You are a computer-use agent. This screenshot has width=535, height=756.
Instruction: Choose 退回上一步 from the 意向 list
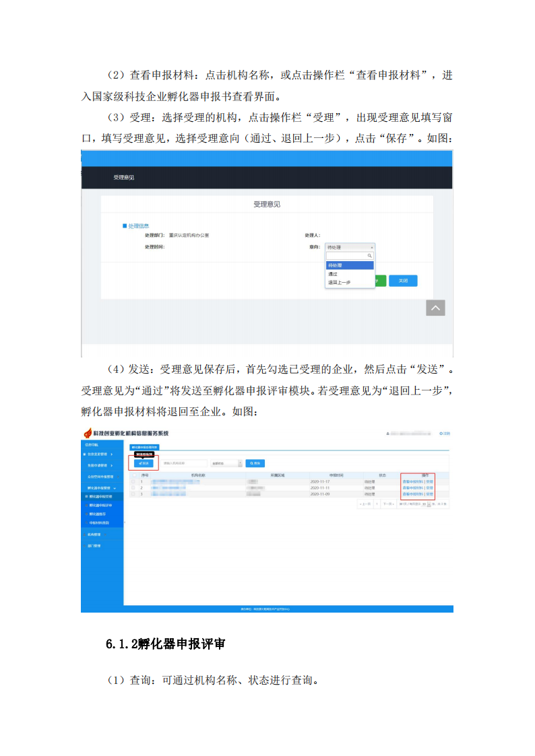[350, 282]
